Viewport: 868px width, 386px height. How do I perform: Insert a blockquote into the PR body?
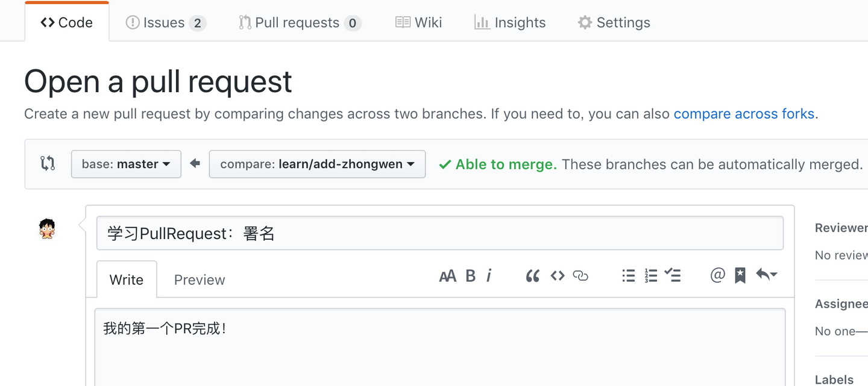(x=533, y=276)
